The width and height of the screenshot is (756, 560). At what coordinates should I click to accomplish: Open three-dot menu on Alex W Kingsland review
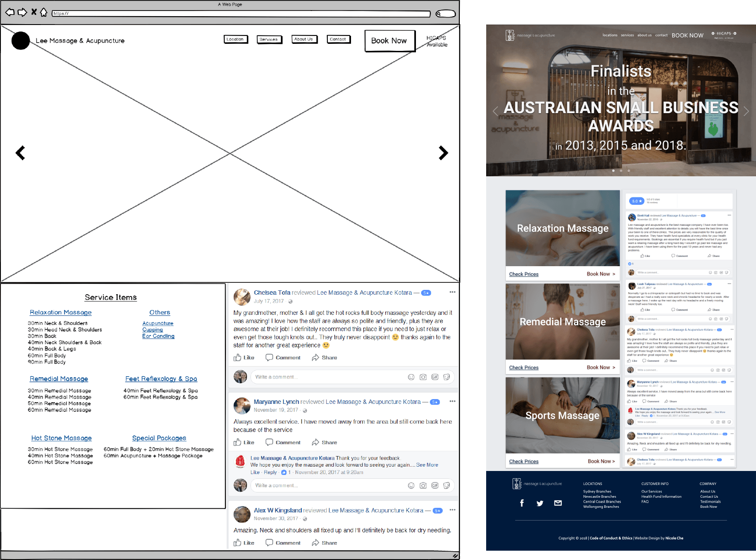[452, 510]
